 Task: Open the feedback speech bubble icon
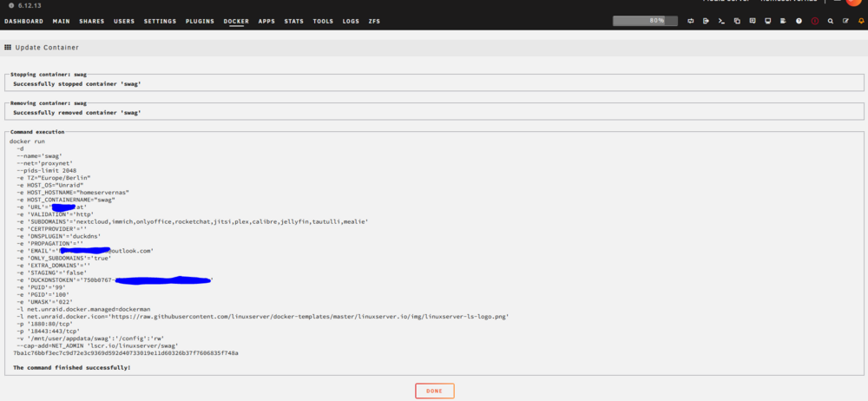(753, 21)
